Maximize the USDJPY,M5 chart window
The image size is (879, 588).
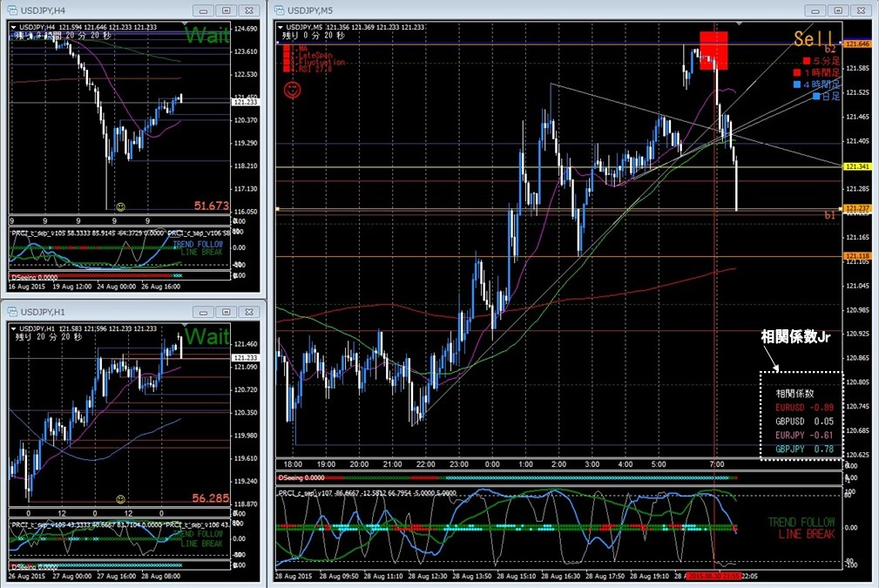(839, 10)
